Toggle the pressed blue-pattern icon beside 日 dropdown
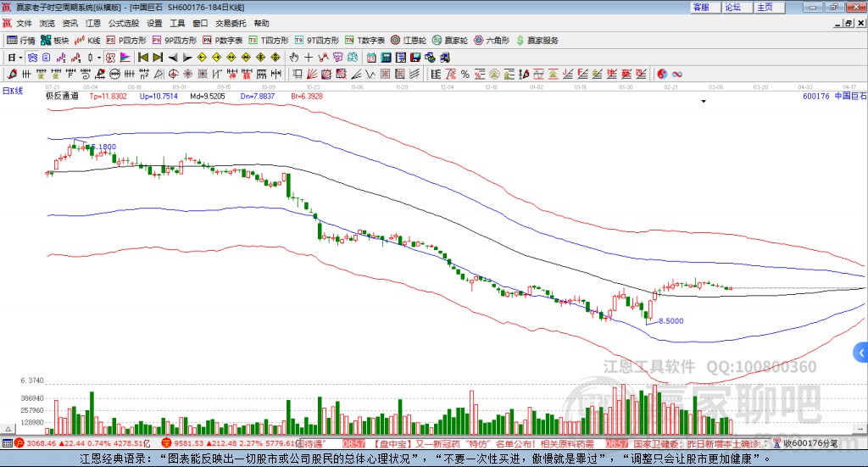868x467 pixels. (32, 58)
